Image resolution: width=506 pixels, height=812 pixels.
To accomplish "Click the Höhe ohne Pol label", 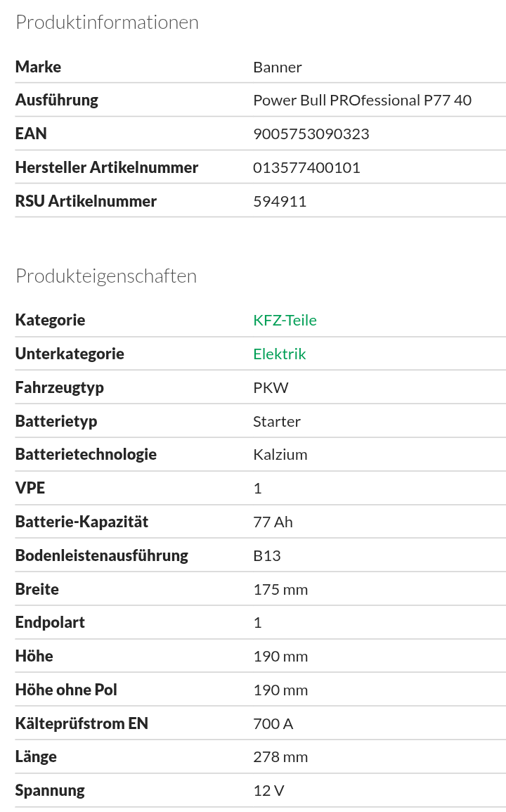I will click(x=66, y=690).
